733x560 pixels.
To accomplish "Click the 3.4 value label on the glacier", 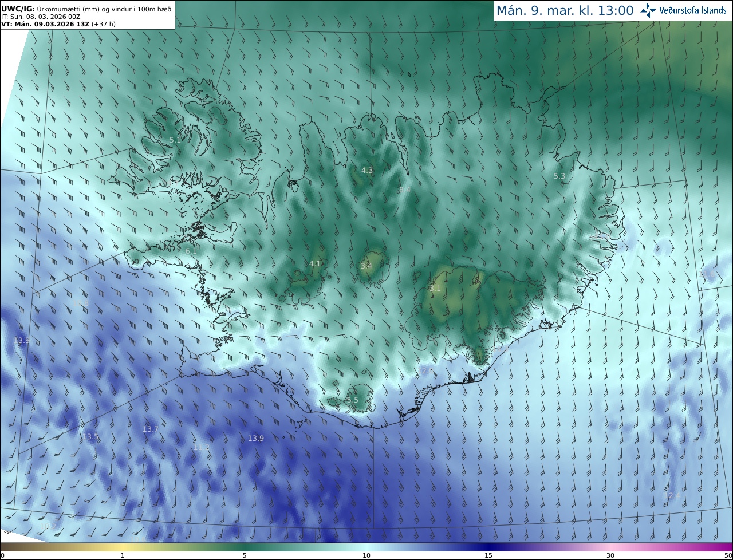I will 366,266.
